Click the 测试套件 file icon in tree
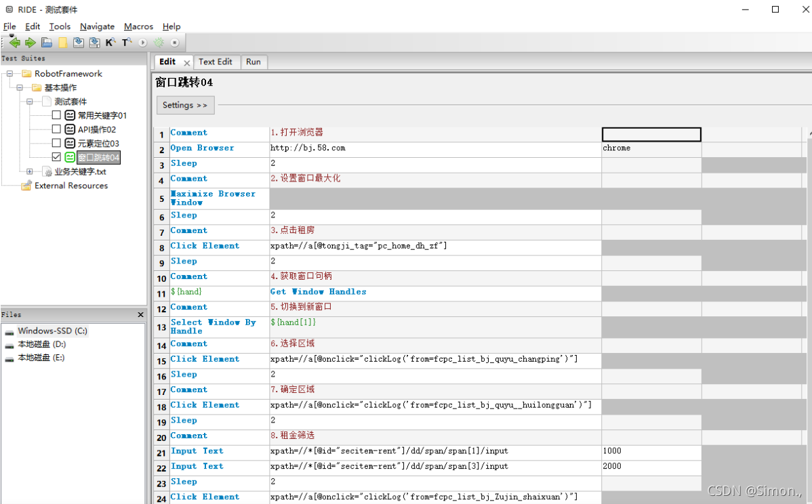 tap(47, 102)
